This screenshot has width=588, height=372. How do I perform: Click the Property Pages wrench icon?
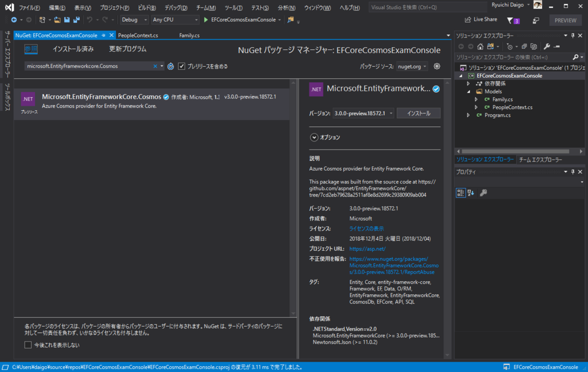click(x=483, y=193)
